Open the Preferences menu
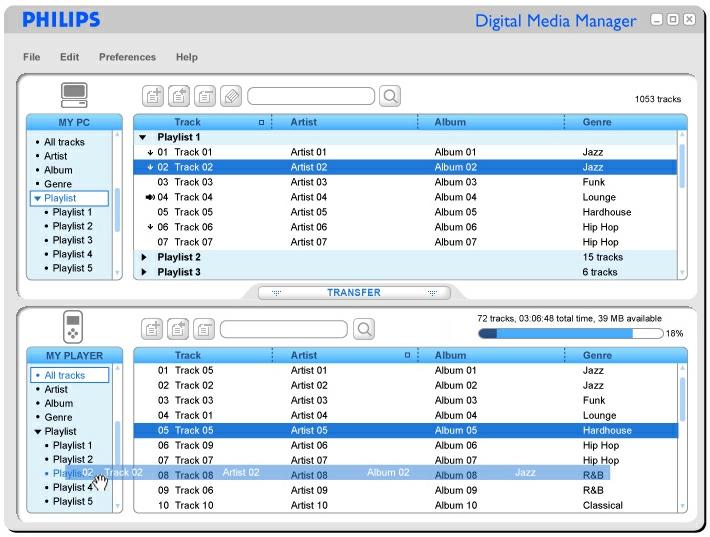The image size is (710, 537). (127, 57)
